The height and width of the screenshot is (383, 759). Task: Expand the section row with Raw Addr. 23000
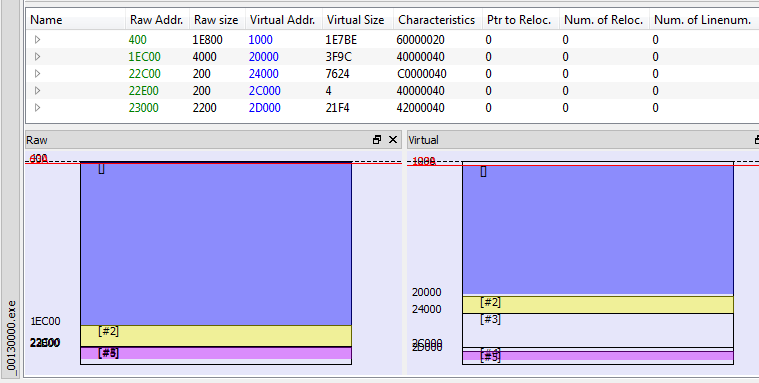[37, 107]
